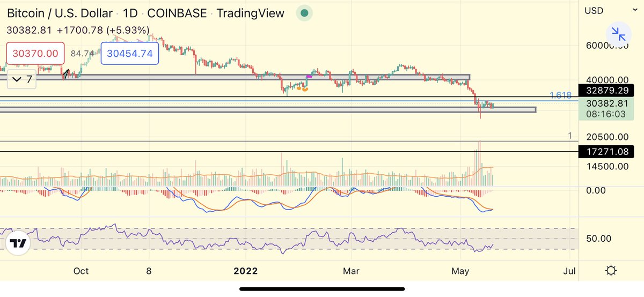Tap the spread value 84.74

(x=83, y=53)
